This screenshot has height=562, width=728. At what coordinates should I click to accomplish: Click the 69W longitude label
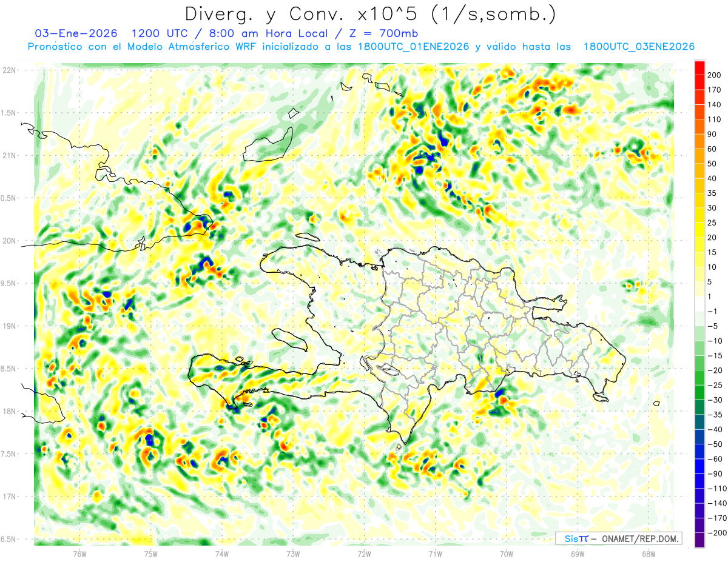(x=578, y=554)
